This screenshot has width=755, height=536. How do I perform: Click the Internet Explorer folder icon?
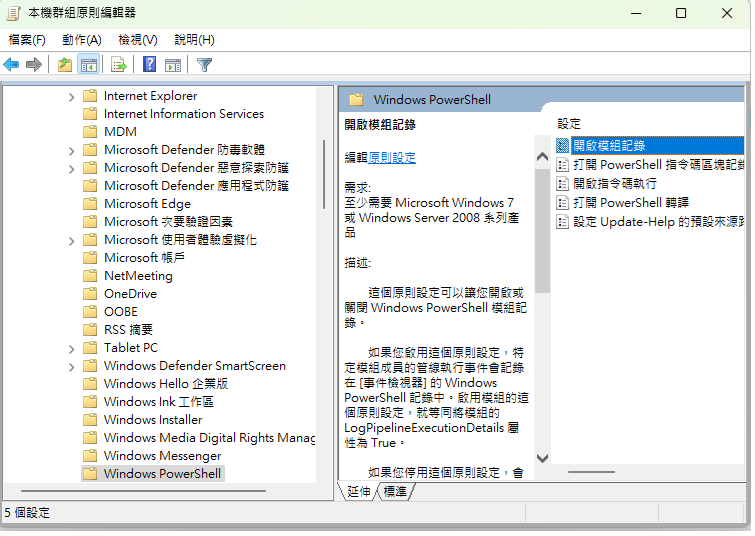pos(90,96)
